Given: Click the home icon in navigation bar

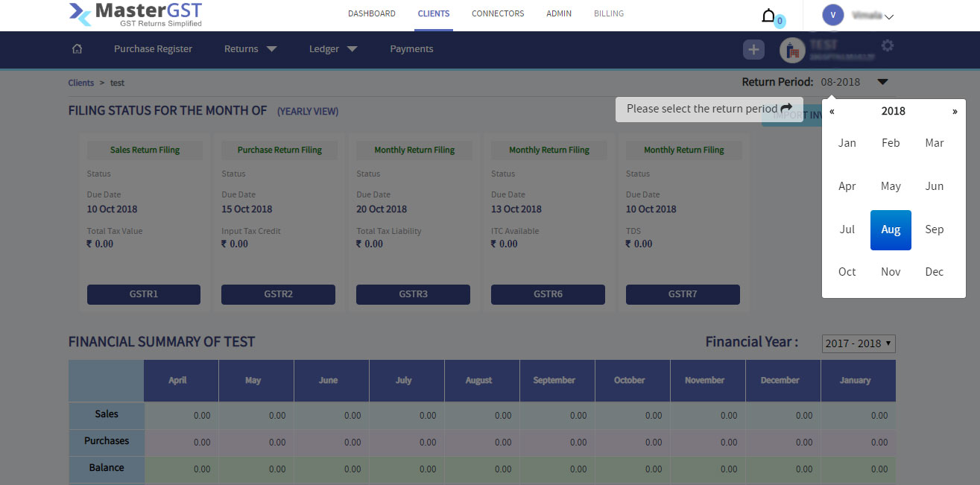Looking at the screenshot, I should (77, 49).
